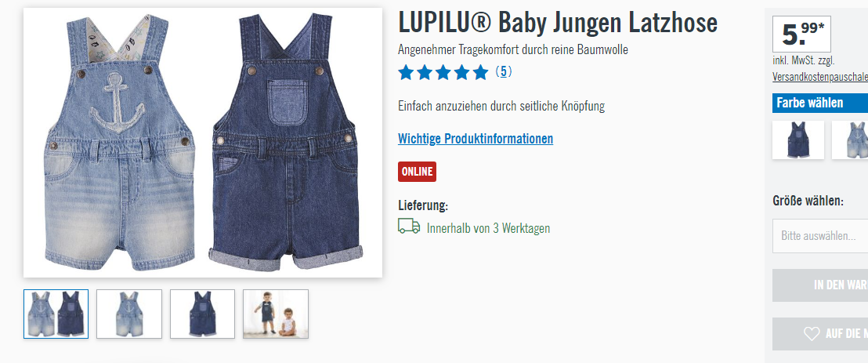The height and width of the screenshot is (363, 868).
Task: Click the Auf die Merkliste button
Action: [820, 334]
